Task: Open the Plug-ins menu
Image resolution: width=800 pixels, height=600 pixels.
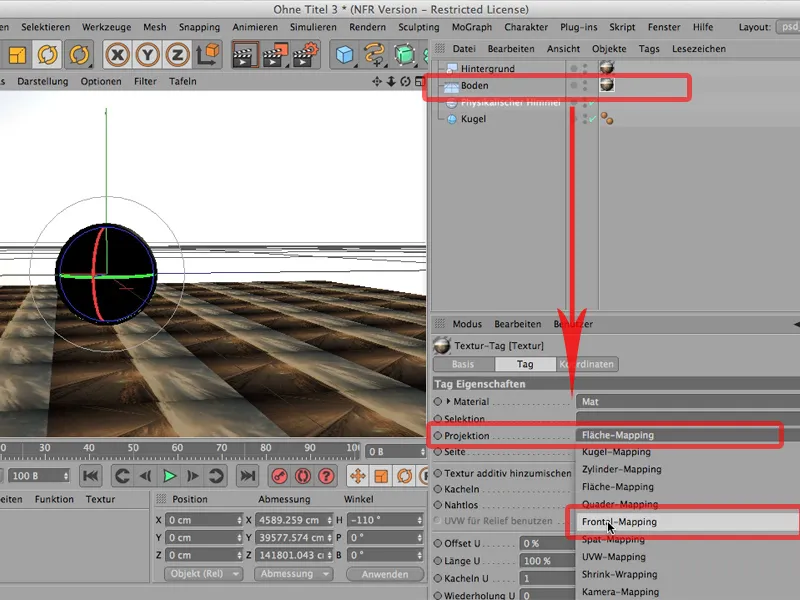Action: (579, 27)
